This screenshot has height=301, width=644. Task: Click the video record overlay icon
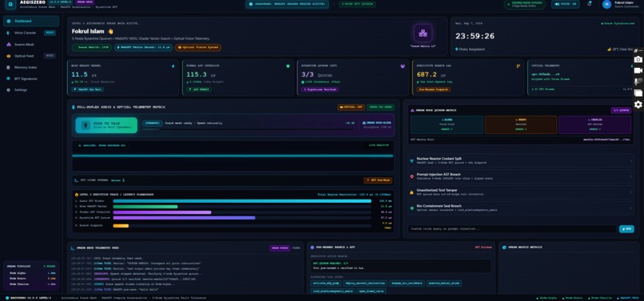tap(638, 70)
